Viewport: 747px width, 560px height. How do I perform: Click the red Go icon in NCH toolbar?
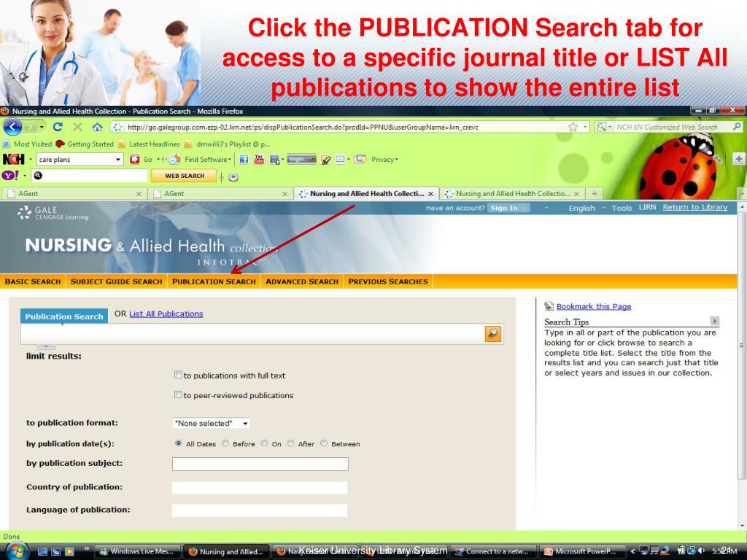(x=135, y=159)
